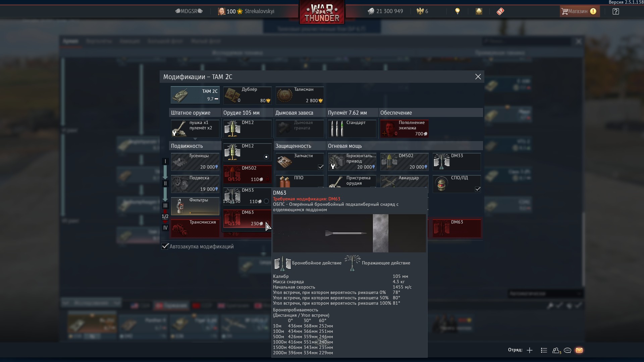Toggle Автозакупка модификаций checkbox
The width and height of the screenshot is (644, 362).
click(165, 246)
